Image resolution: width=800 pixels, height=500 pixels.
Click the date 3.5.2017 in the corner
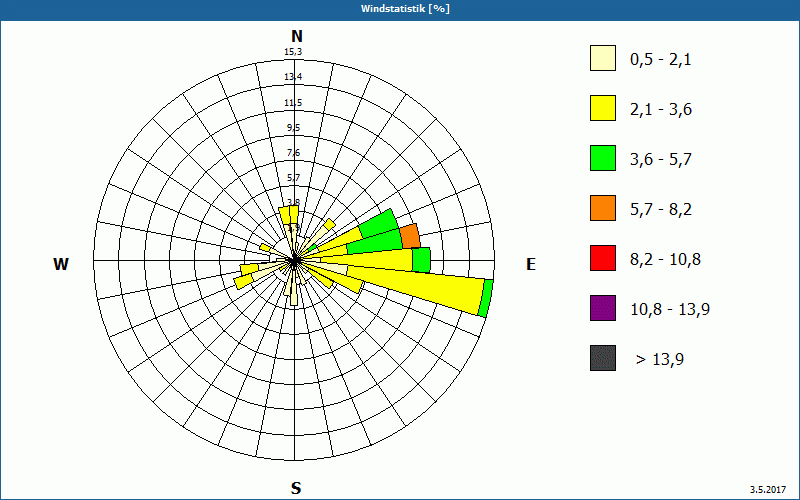[x=768, y=489]
